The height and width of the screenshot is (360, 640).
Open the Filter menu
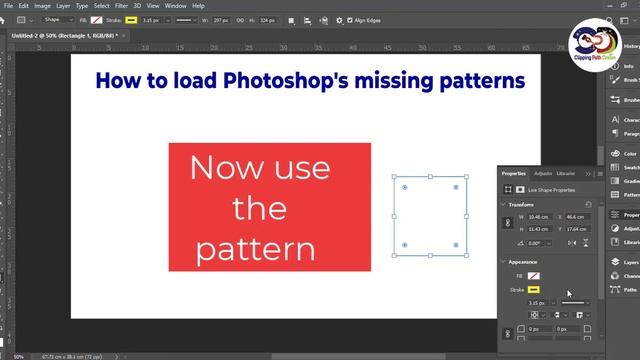[121, 6]
